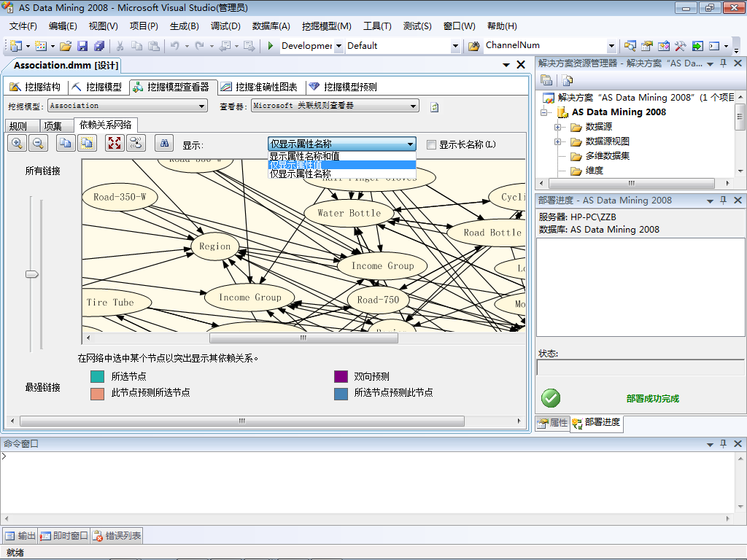The image size is (747, 560).
Task: Click the dependency graph horizontal scrollbar thumb
Action: pos(303,338)
